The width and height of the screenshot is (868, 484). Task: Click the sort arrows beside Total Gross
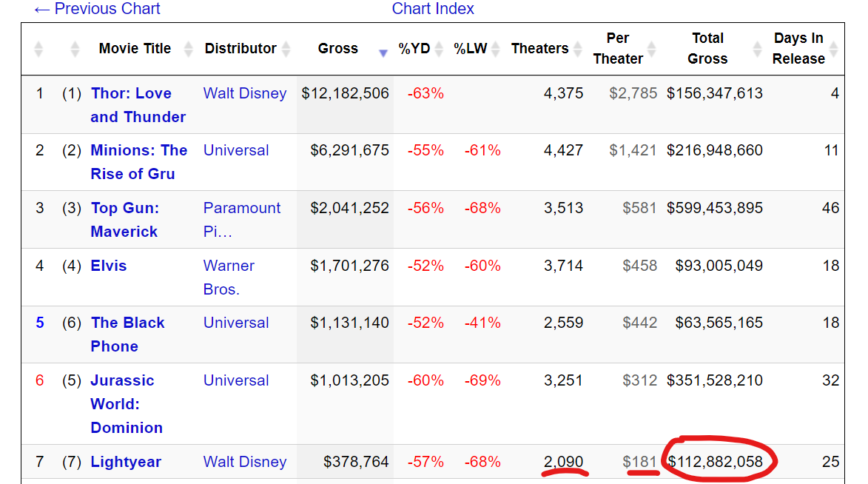[757, 49]
